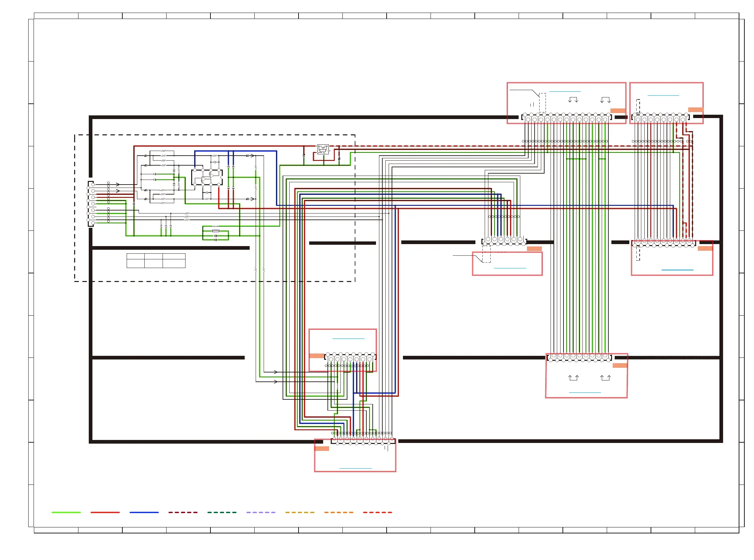Click the dashed rectangle in the top-left red box
Screen dimensions: 754x560
542,103
